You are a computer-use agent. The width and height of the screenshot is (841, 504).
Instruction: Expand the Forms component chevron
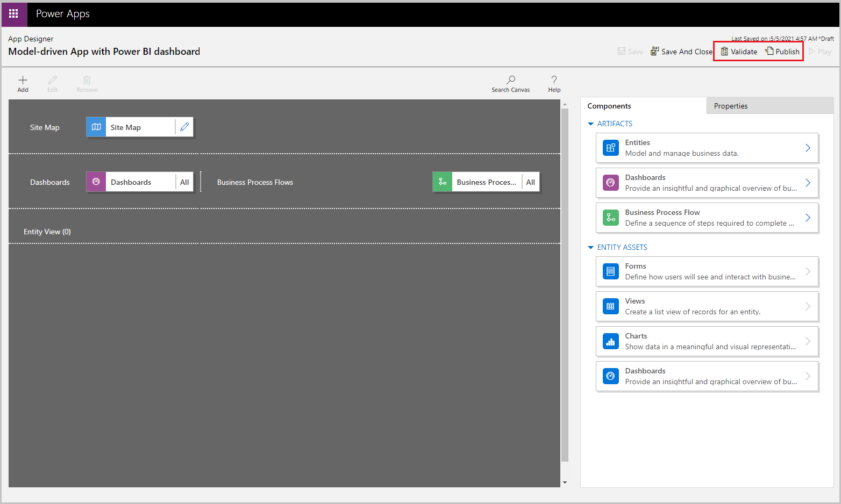[x=808, y=271]
